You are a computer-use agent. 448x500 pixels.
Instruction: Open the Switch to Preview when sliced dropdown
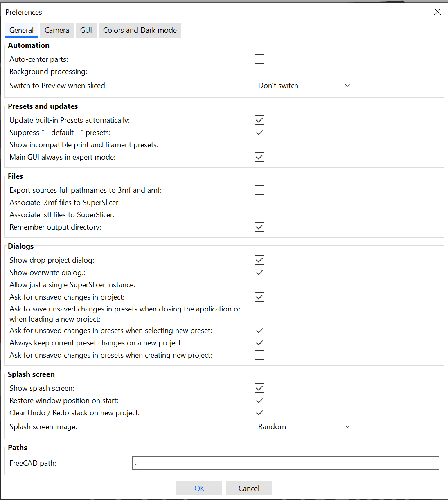(304, 85)
